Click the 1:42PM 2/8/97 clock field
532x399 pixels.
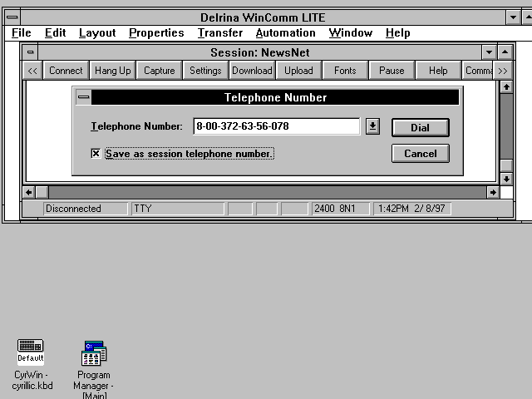point(412,209)
